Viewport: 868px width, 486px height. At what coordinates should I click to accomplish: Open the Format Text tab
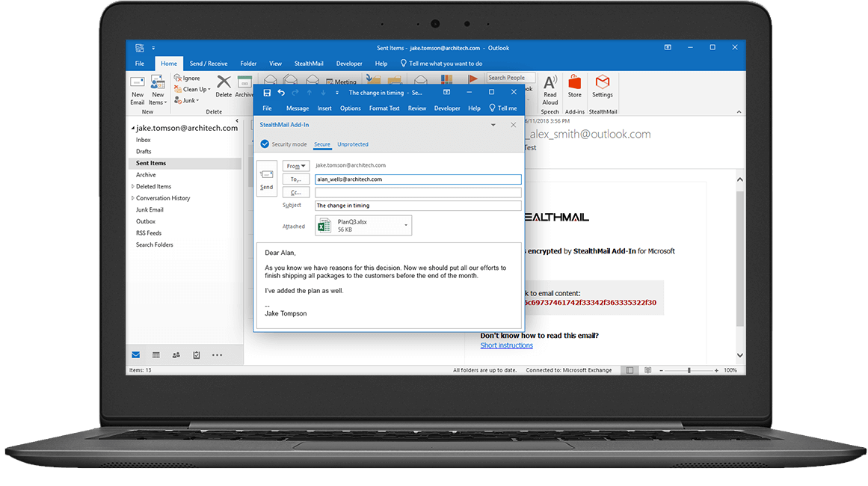point(384,108)
